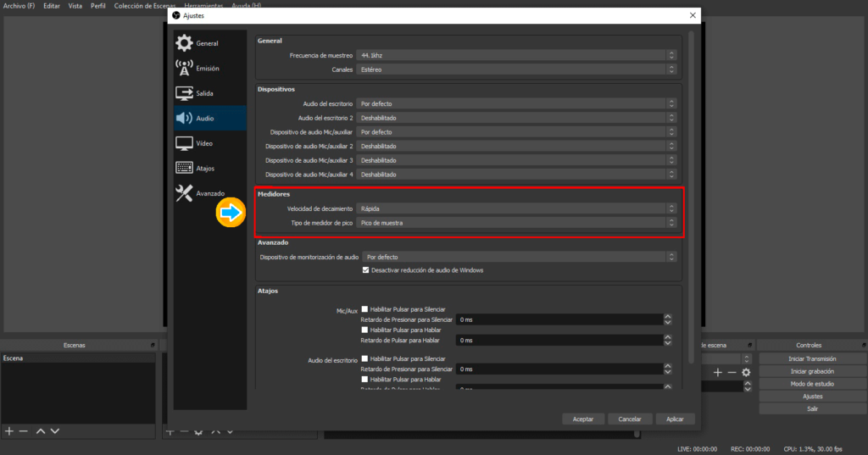Enable Mic/Aux Habilitar Pulsar para Silenciar
The height and width of the screenshot is (455, 868).
pos(364,309)
